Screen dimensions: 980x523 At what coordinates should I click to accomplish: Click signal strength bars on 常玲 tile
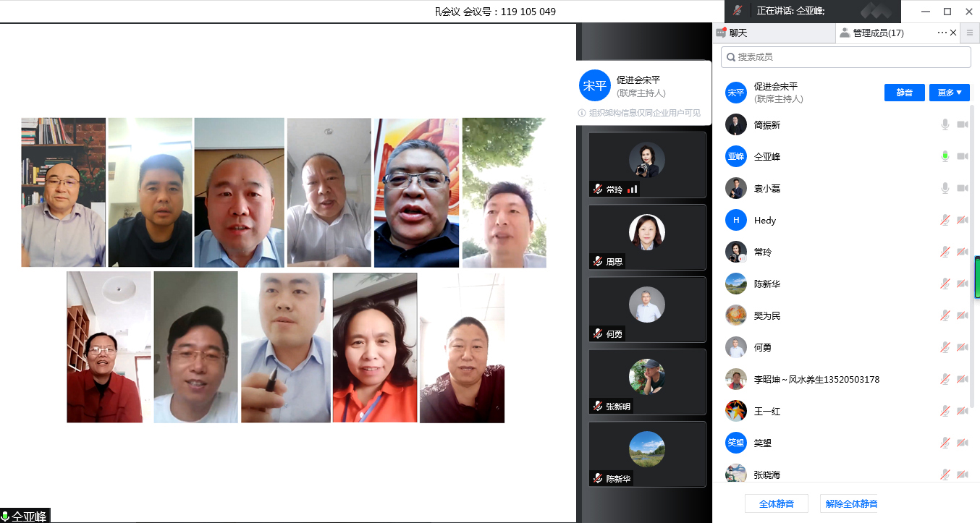[x=633, y=189]
